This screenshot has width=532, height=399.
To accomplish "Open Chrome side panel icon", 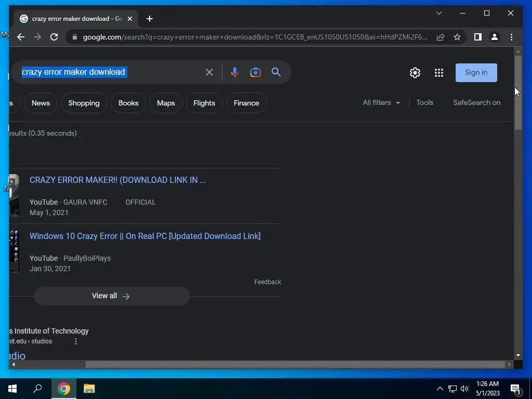I will coord(478,37).
